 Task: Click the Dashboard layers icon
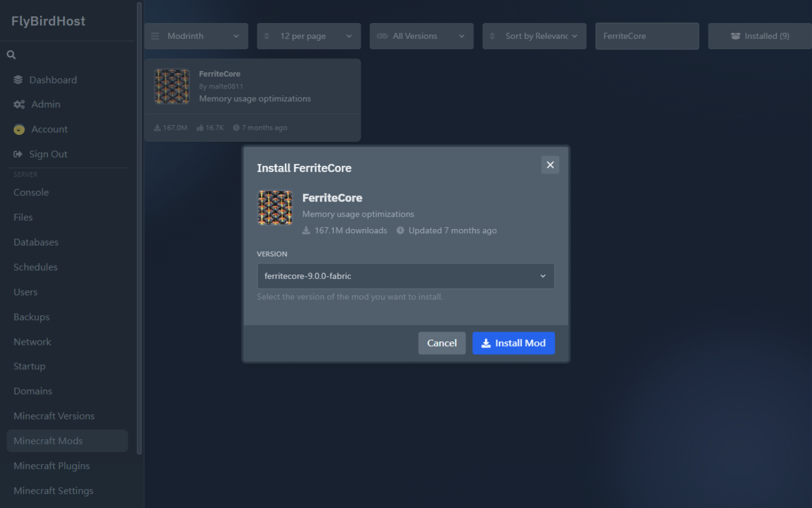19,80
